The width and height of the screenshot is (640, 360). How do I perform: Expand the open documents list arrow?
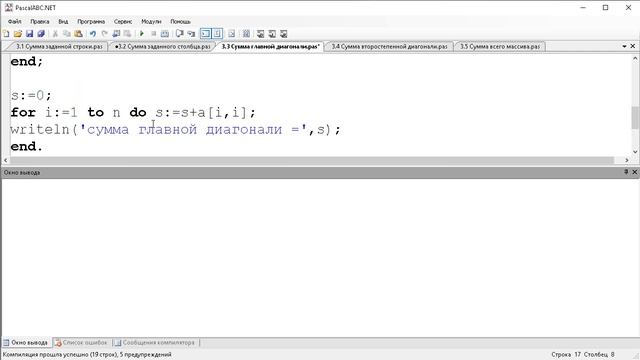(624, 47)
